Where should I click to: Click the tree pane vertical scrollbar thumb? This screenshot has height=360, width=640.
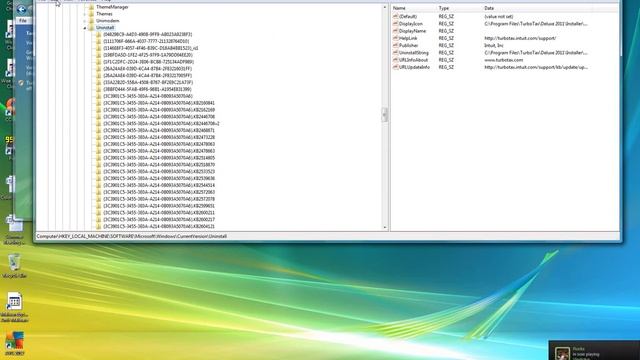[384, 115]
